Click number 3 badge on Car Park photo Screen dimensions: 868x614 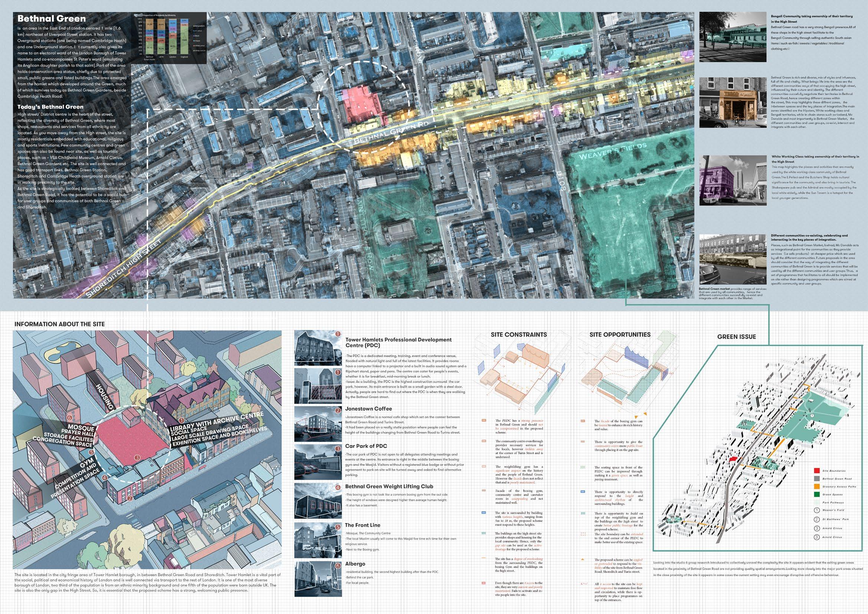point(338,449)
